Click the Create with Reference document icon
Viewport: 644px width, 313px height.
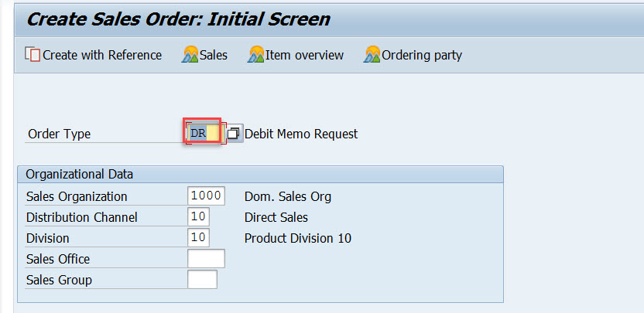tap(33, 55)
